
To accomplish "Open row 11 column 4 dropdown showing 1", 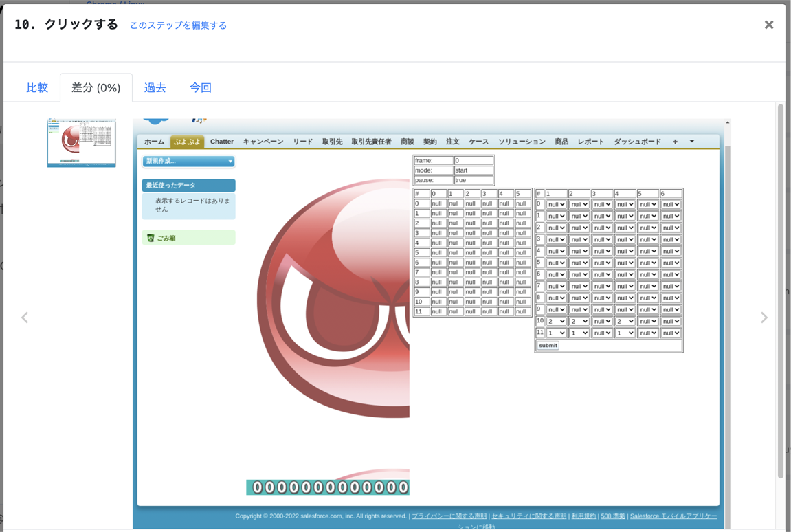I will pyautogui.click(x=625, y=333).
